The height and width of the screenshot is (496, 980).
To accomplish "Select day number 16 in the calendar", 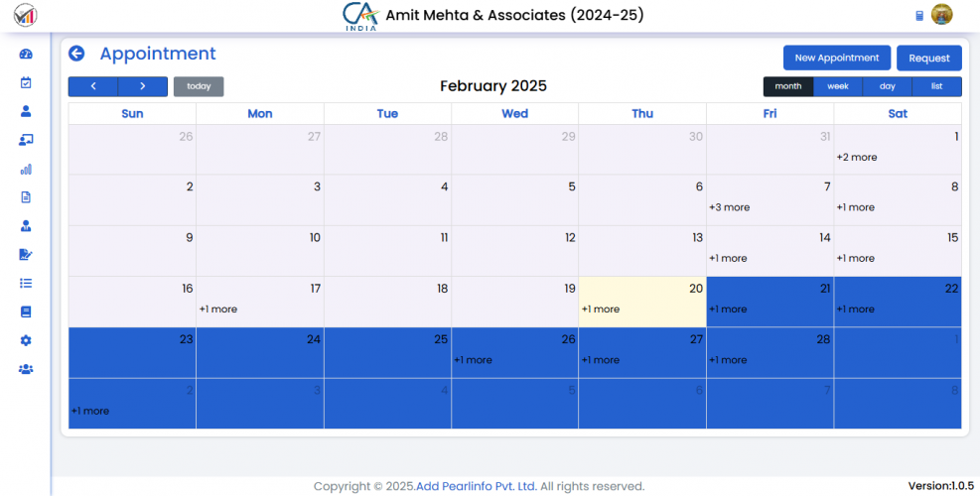I will [x=188, y=289].
